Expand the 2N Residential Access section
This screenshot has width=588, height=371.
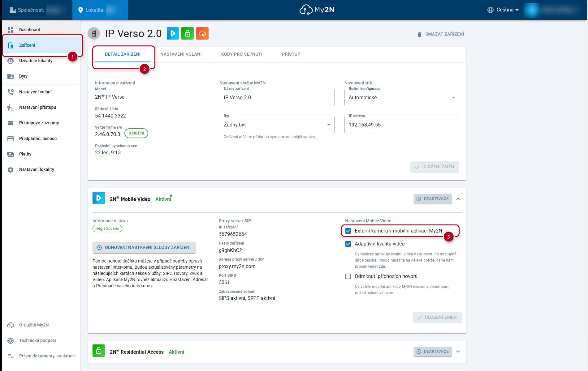click(x=458, y=352)
